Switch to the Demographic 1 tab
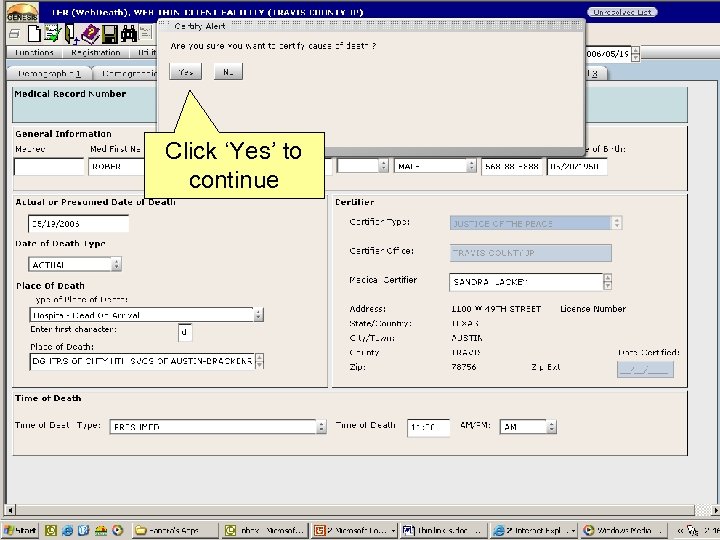 [50, 73]
